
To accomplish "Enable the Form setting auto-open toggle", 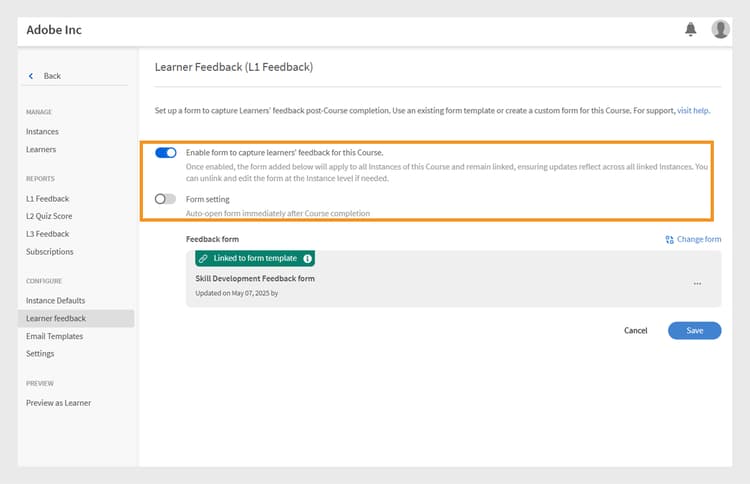I will coord(165,198).
